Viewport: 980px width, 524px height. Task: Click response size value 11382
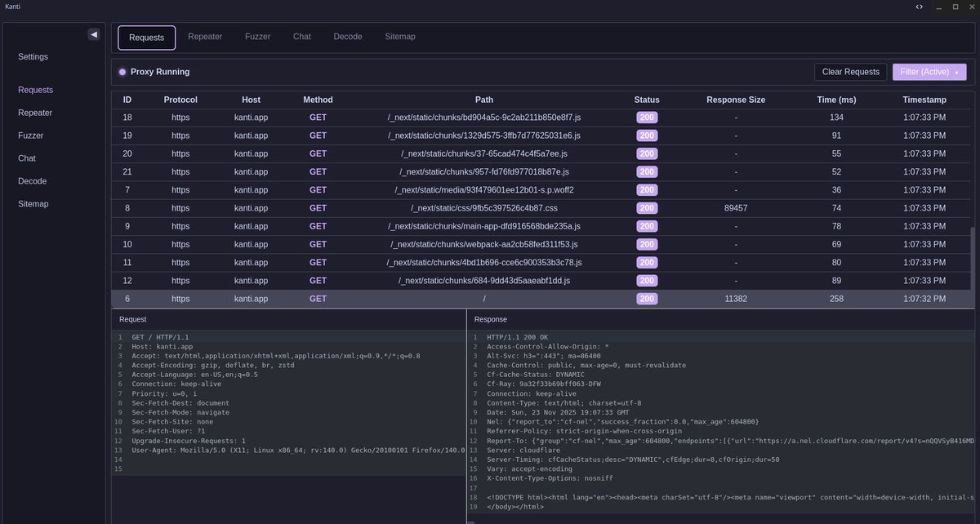736,299
